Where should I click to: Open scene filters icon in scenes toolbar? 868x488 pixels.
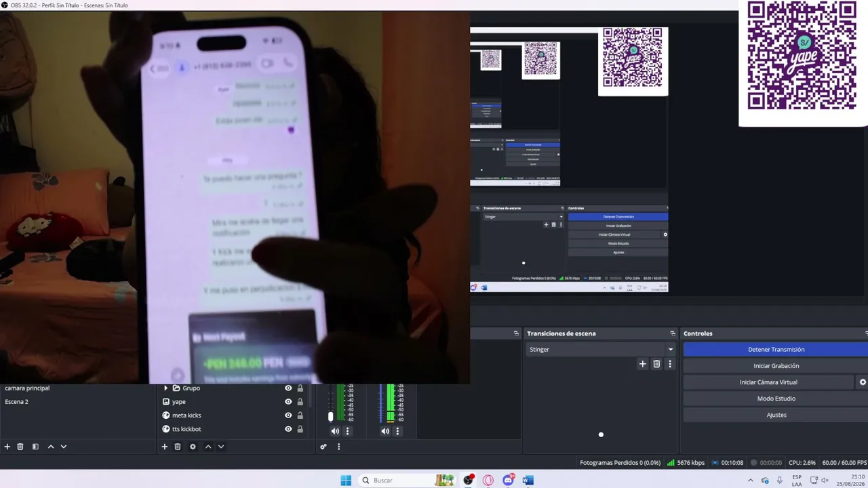point(35,447)
